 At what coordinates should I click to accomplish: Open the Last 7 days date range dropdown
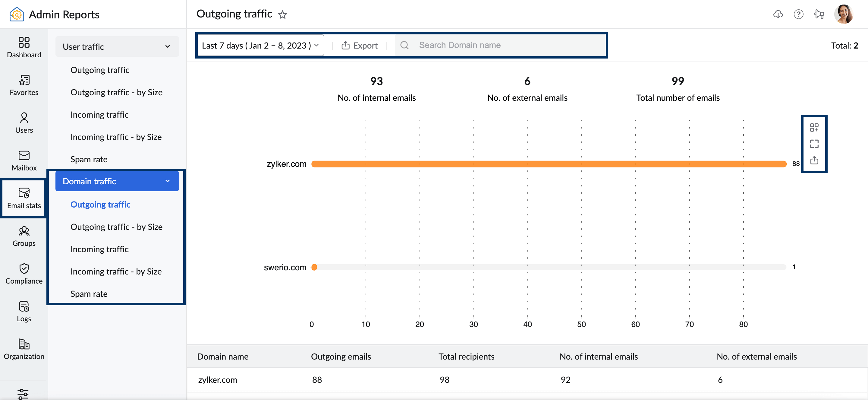point(260,45)
